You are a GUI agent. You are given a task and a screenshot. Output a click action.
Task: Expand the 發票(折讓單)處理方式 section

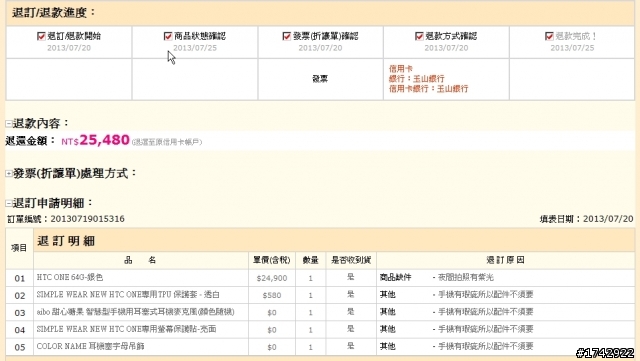(9, 174)
